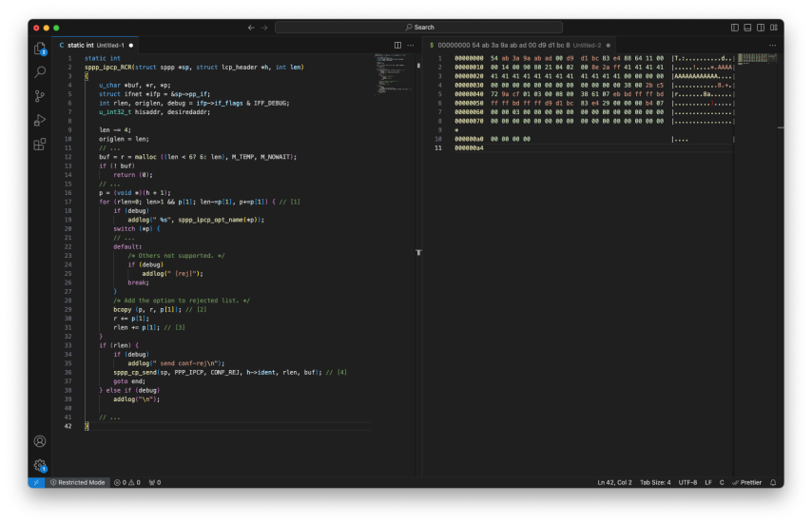This screenshot has width=812, height=525.
Task: Open the Customize Layout menu
Action: click(774, 28)
